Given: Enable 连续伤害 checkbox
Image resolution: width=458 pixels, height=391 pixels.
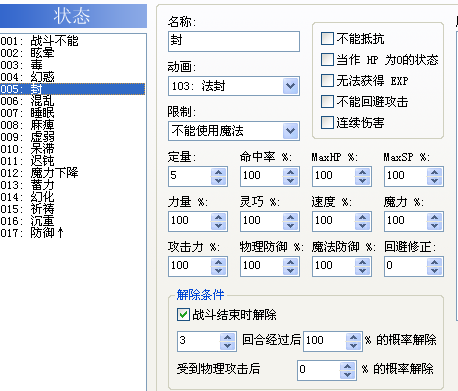Looking at the screenshot, I should 327,122.
